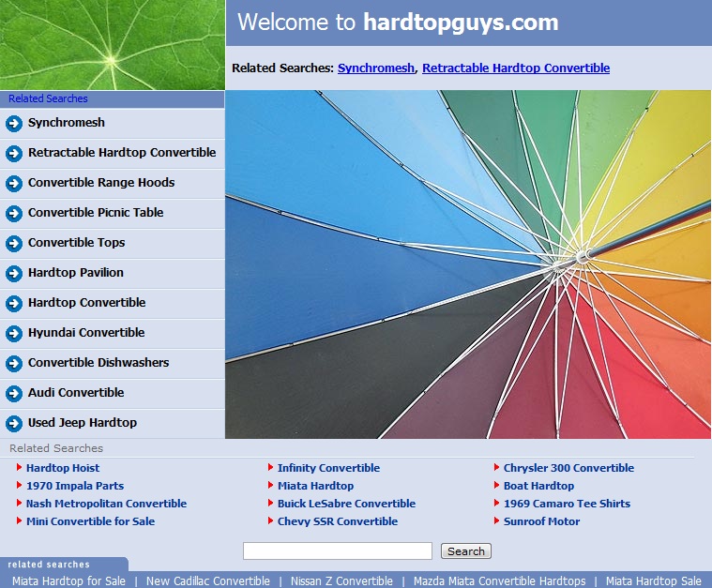
Task: Click the arrow icon beside Synchromesh
Action: [x=14, y=123]
